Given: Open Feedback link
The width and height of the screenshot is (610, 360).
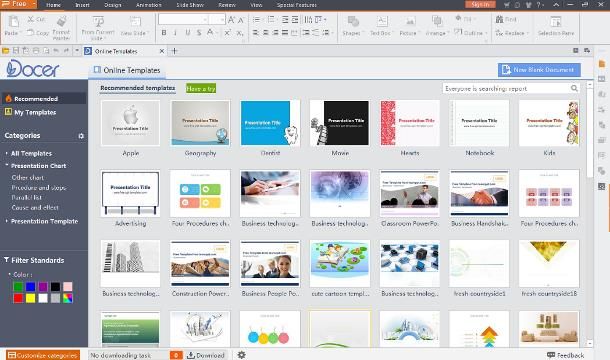Looking at the screenshot, I should click(565, 355).
